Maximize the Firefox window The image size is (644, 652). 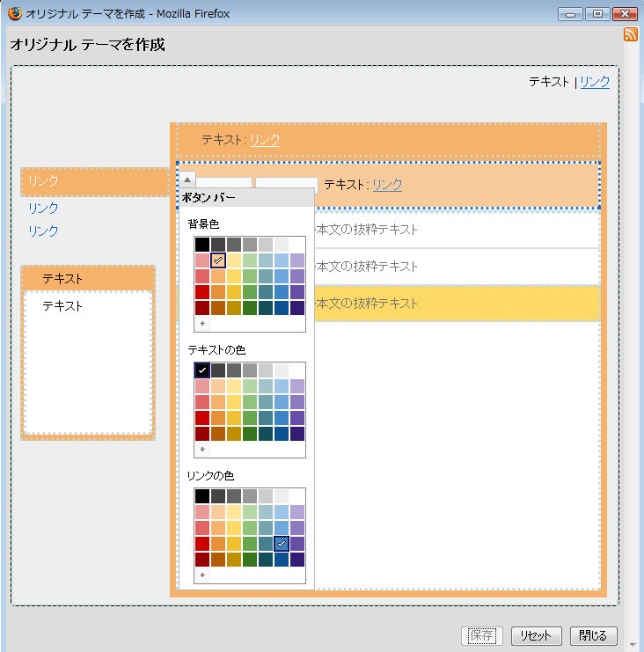coord(597,14)
